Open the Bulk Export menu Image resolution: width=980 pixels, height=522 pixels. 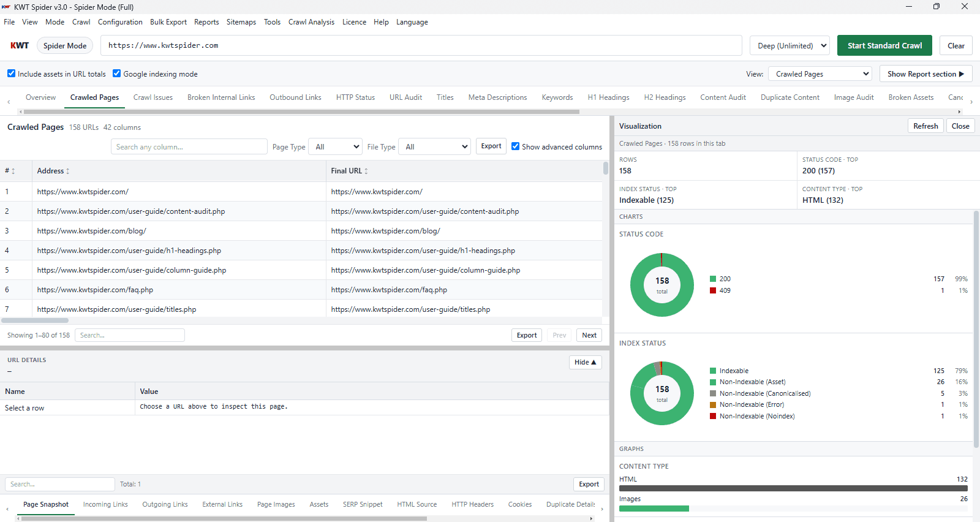[168, 22]
